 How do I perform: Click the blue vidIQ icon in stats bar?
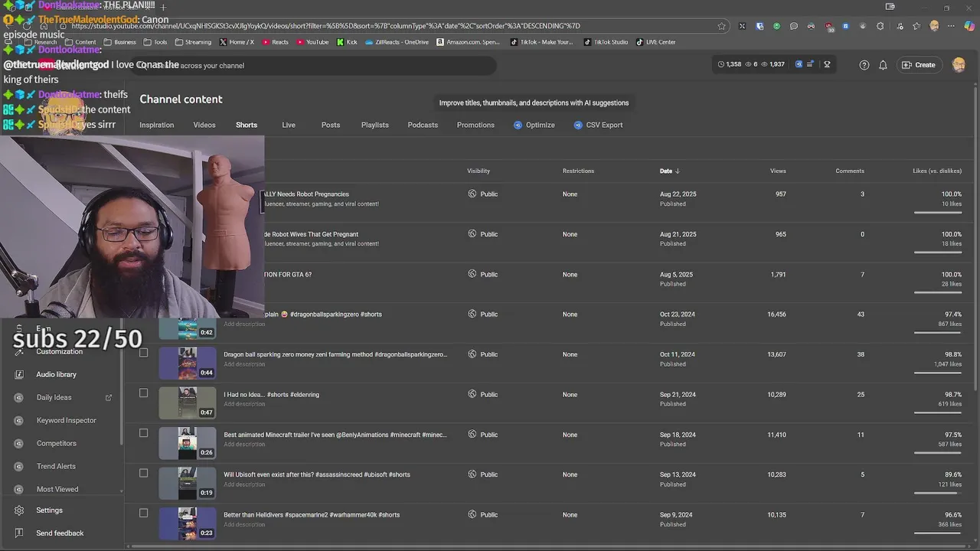(799, 64)
